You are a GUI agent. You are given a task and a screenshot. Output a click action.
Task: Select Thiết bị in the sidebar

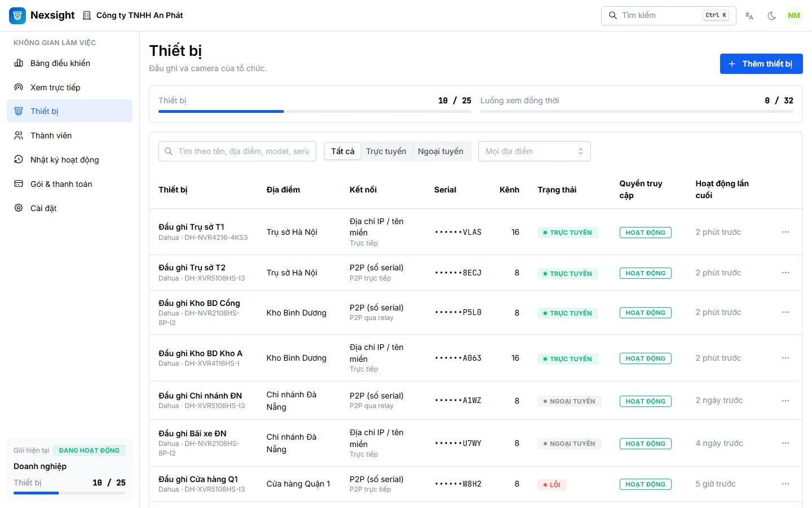tap(69, 111)
